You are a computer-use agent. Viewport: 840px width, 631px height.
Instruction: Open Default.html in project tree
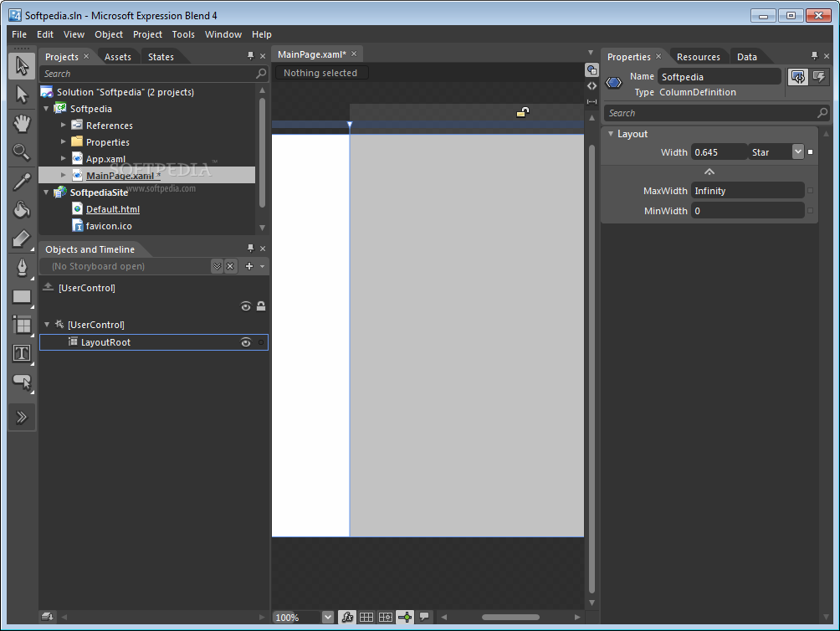click(112, 209)
